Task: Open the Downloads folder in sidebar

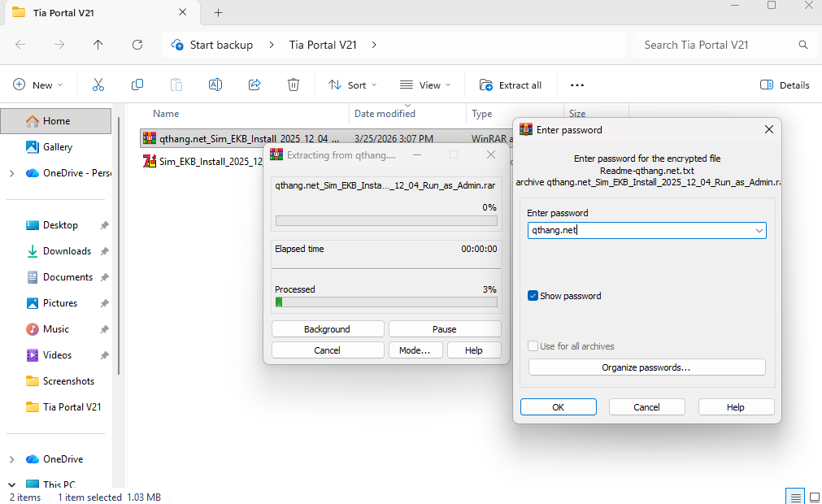Action: click(x=67, y=251)
